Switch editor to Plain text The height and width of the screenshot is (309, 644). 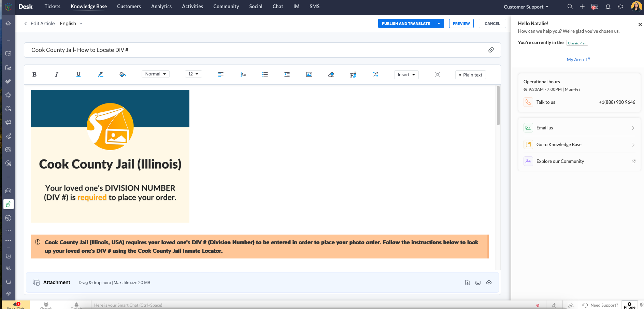(471, 75)
